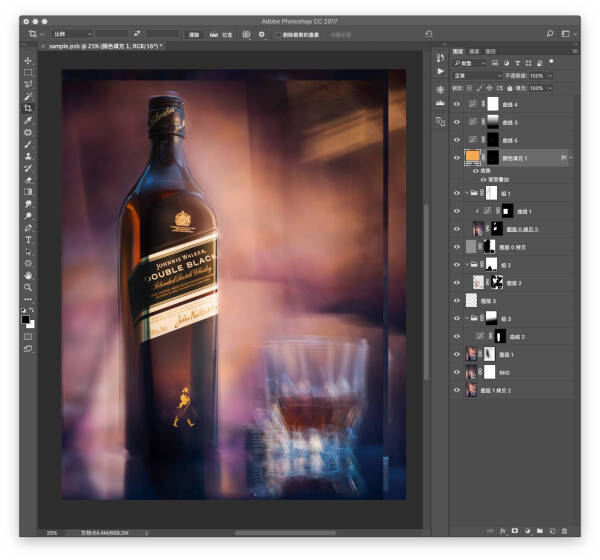Open the 正常 blend mode dropdown
The image size is (600, 560).
coord(477,76)
